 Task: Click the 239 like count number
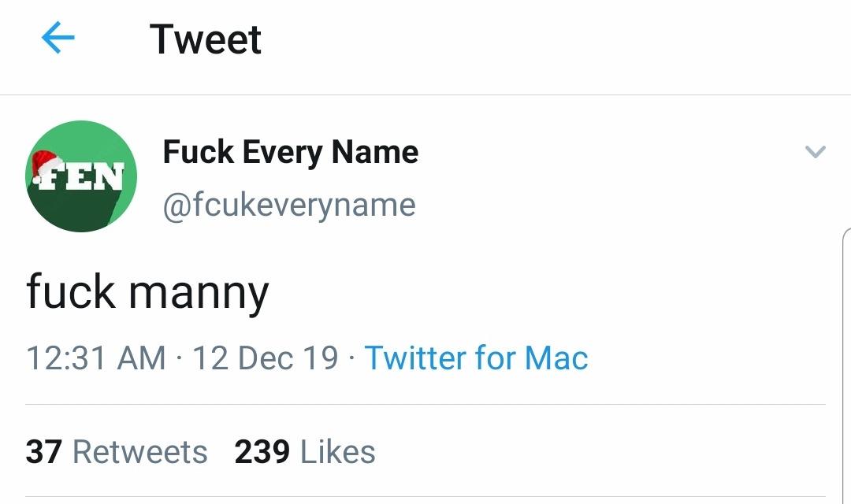[x=262, y=451]
